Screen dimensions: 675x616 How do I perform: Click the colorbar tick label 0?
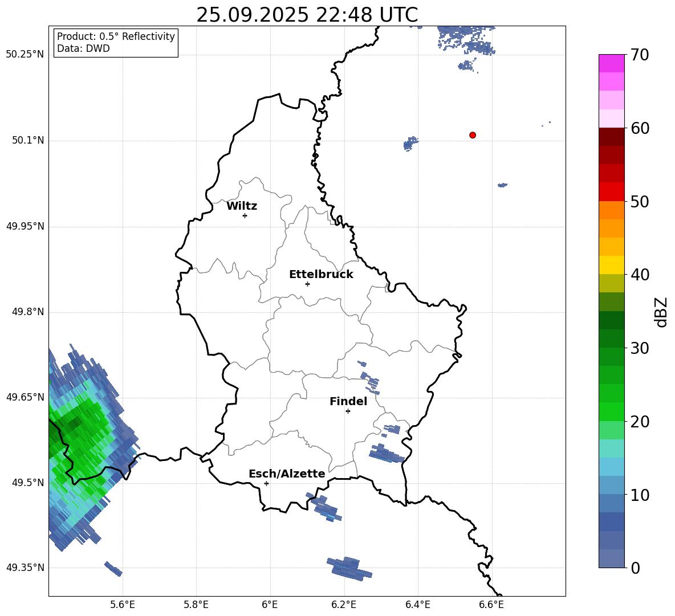636,568
